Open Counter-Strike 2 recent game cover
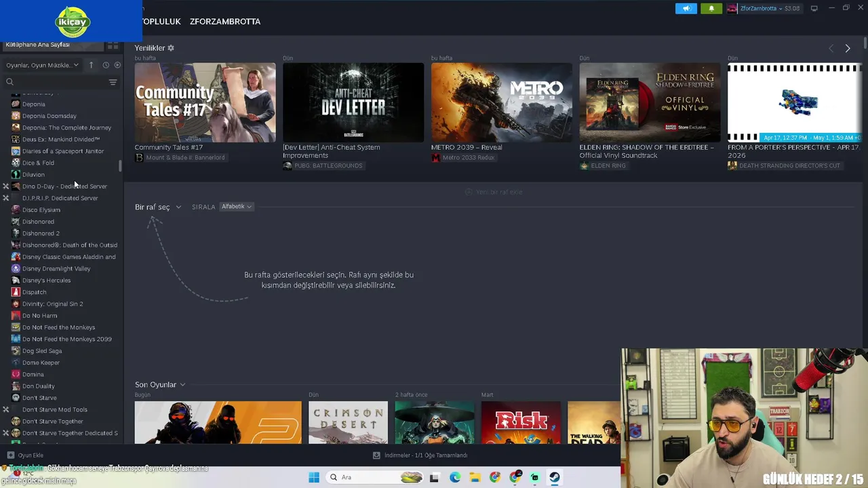 [x=218, y=422]
